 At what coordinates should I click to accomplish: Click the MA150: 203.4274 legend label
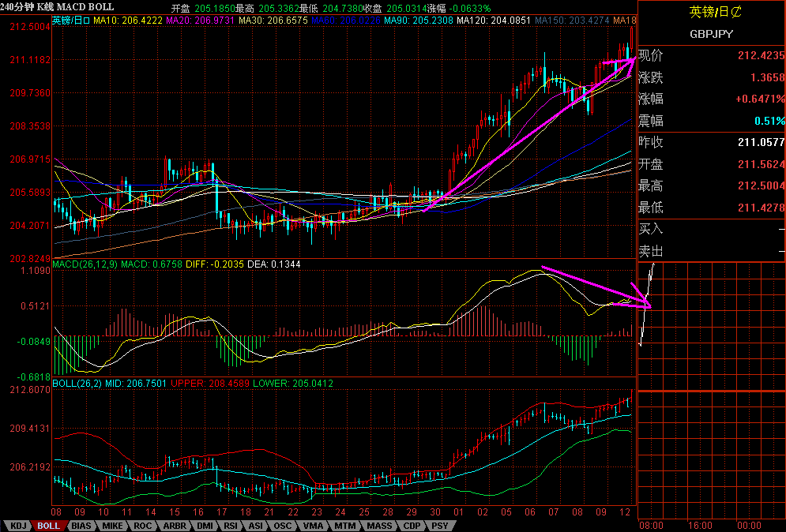click(x=572, y=21)
